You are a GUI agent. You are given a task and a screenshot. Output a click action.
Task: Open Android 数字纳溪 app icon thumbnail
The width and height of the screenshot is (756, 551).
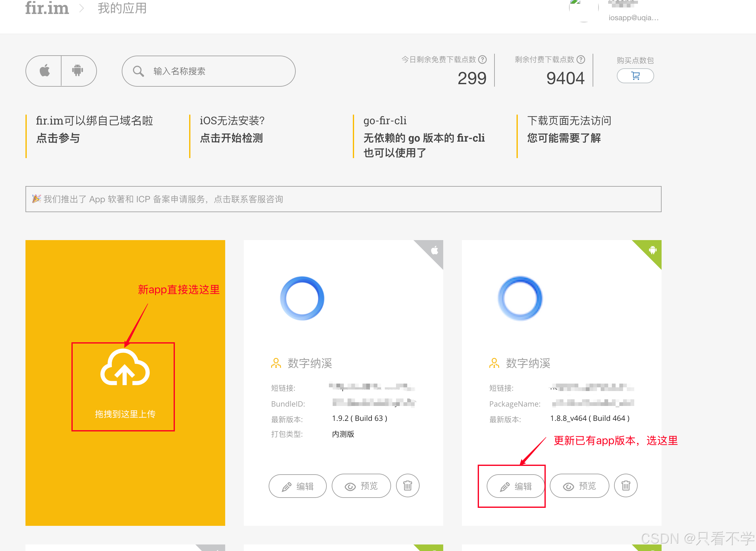click(x=520, y=298)
